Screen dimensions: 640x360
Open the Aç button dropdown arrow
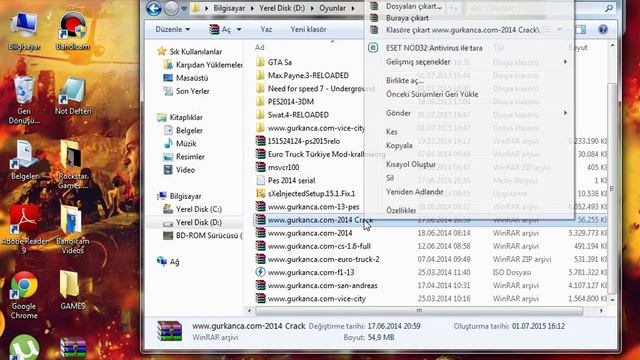coord(239,29)
